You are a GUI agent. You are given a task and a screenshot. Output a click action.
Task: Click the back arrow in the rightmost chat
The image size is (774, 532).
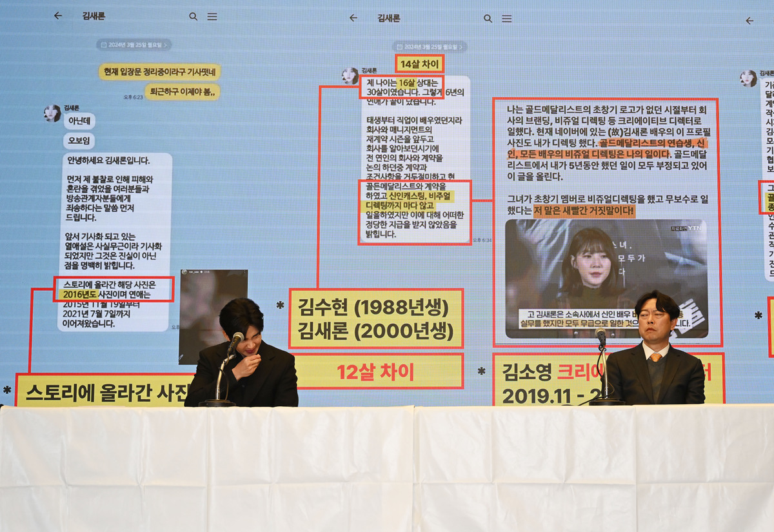[749, 21]
